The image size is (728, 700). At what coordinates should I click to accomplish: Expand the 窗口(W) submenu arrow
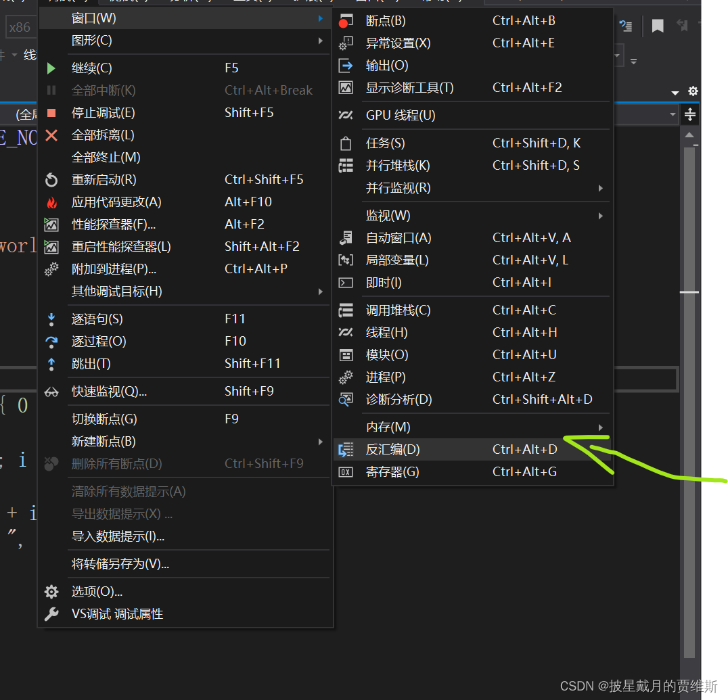click(x=320, y=18)
